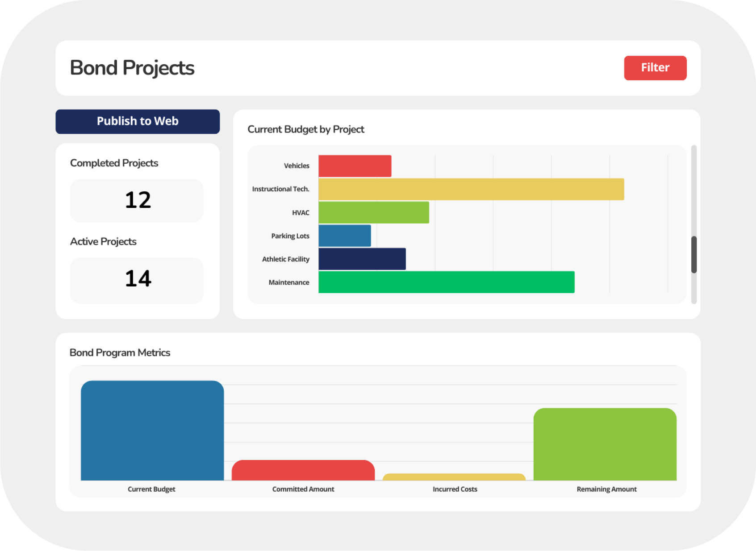
Task: Select the yellow Incurred Costs column
Action: coord(454,477)
